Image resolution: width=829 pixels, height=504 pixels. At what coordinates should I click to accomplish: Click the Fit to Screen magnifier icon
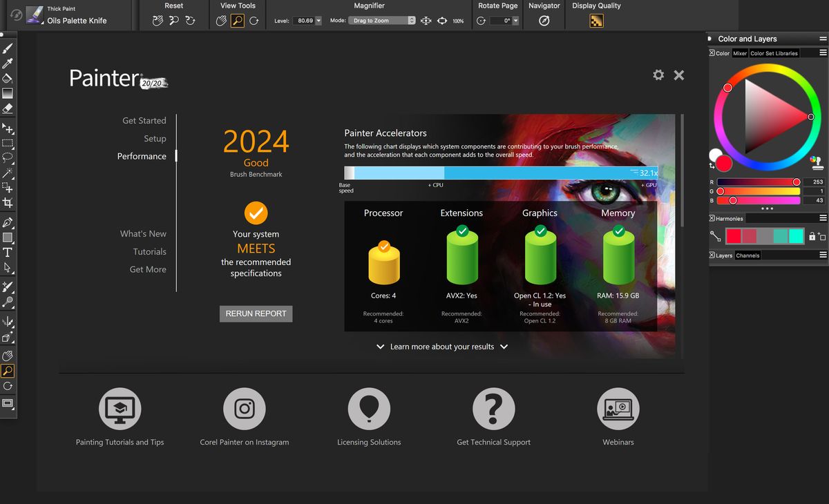coord(426,21)
